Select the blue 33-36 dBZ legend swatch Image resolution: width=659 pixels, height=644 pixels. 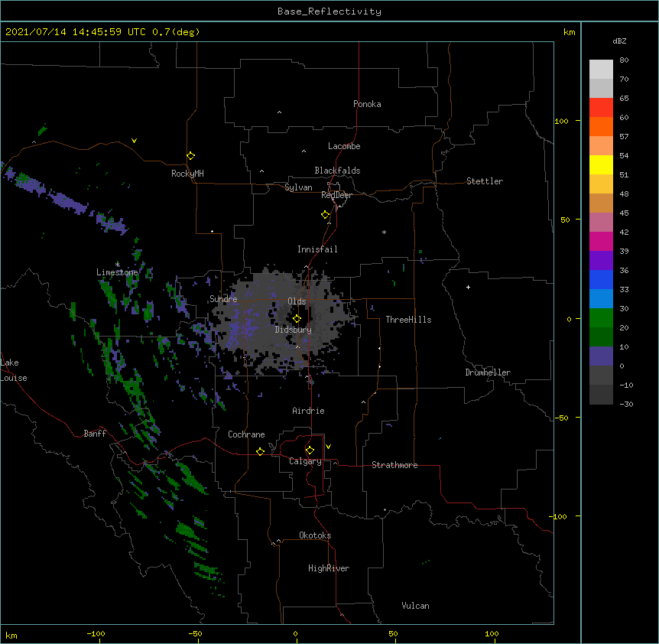(x=601, y=279)
